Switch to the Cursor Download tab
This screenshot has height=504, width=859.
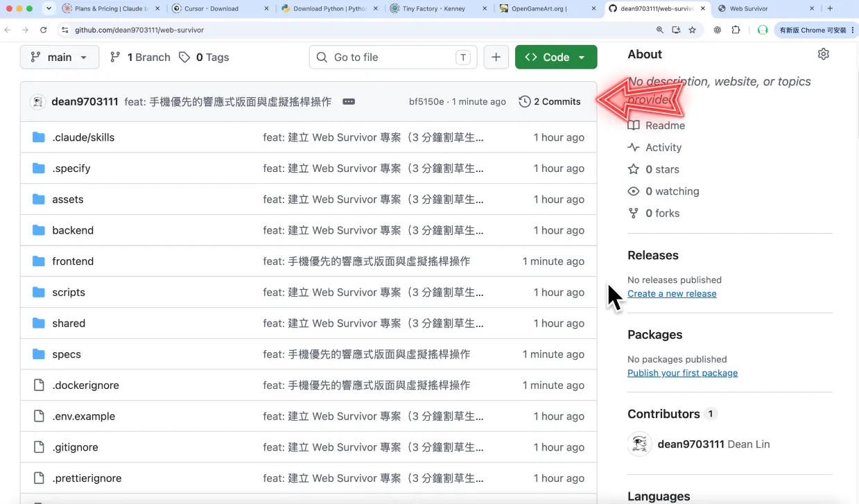pos(220,9)
